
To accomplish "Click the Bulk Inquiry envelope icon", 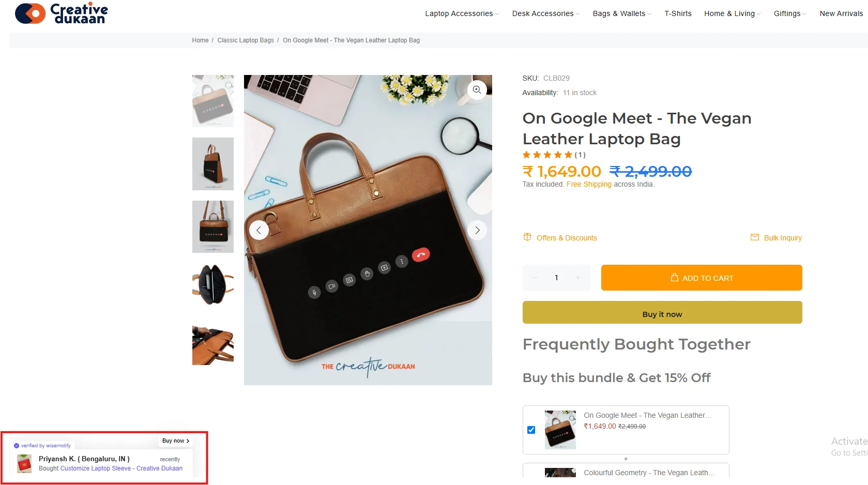I will [755, 237].
